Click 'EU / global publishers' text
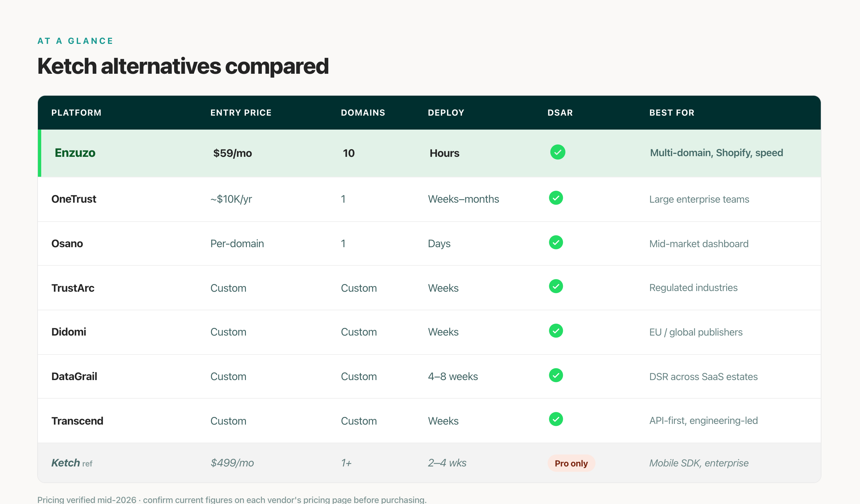 point(696,332)
